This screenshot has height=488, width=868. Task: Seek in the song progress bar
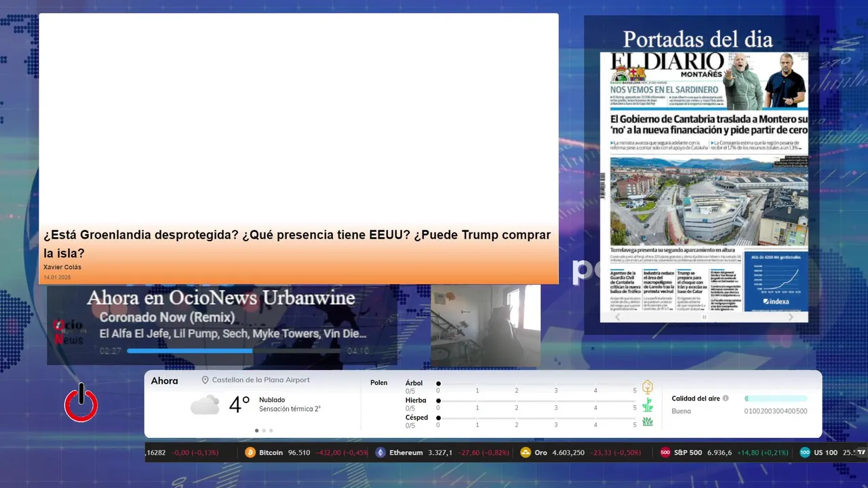(233, 351)
